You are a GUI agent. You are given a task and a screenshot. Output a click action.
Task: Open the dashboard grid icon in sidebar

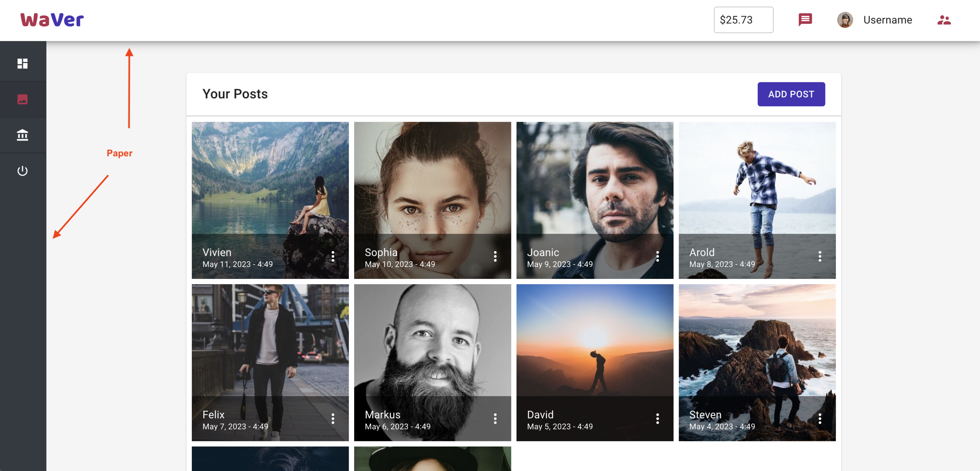coord(22,64)
